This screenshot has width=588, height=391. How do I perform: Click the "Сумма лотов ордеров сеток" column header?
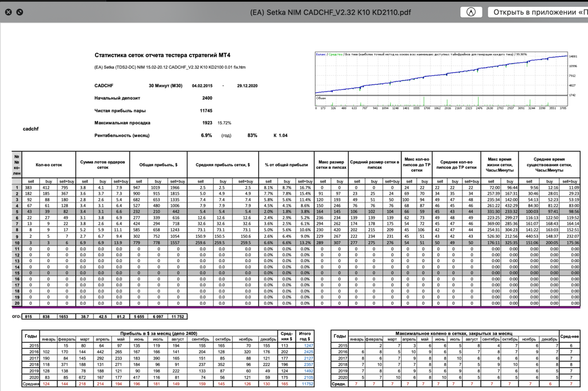[103, 165]
